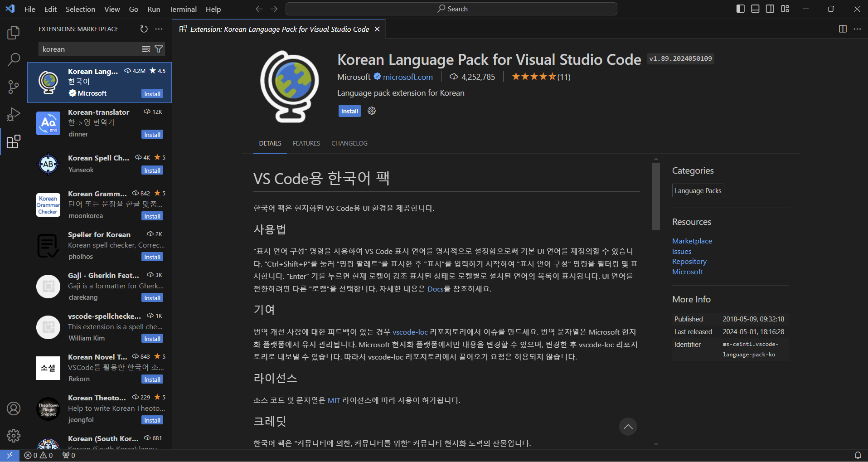Open the MIT license link
This screenshot has width=868, height=462.
click(334, 400)
